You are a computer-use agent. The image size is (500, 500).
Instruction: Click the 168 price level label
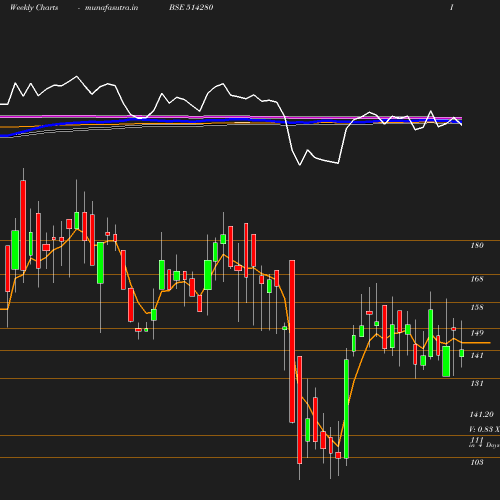point(477,279)
